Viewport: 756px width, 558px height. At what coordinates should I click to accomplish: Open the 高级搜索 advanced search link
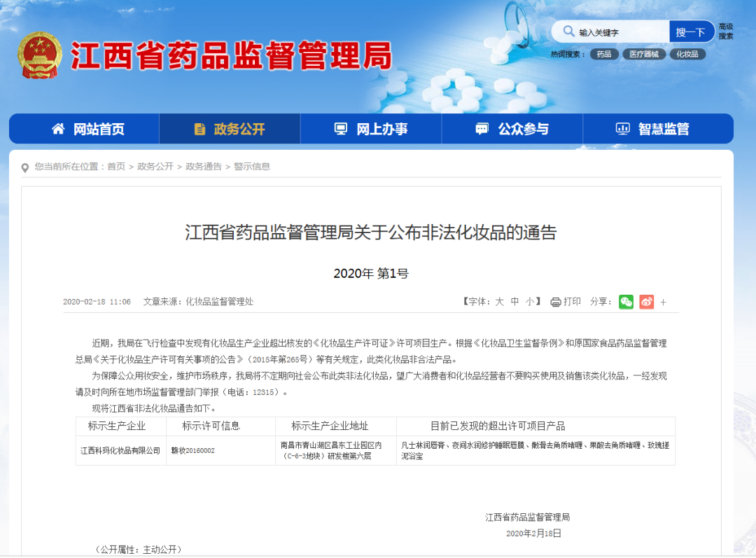point(726,32)
